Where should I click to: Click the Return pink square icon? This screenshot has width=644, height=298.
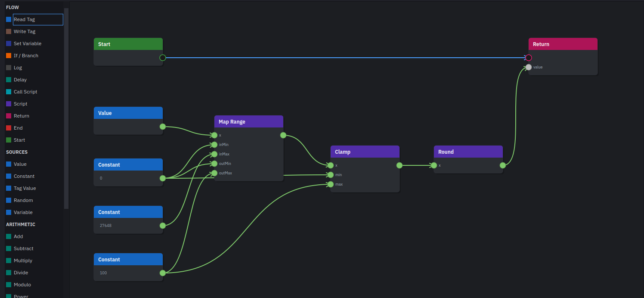pos(9,116)
